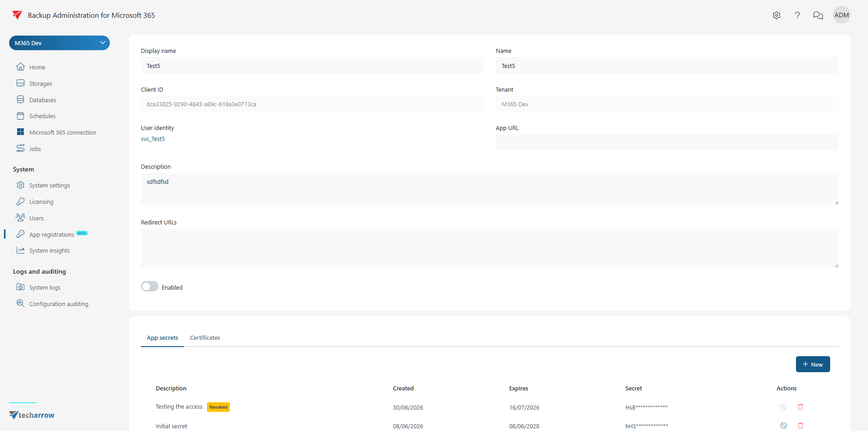This screenshot has height=431, width=868.
Task: Toggle the Enabled switch
Action: pos(150,286)
